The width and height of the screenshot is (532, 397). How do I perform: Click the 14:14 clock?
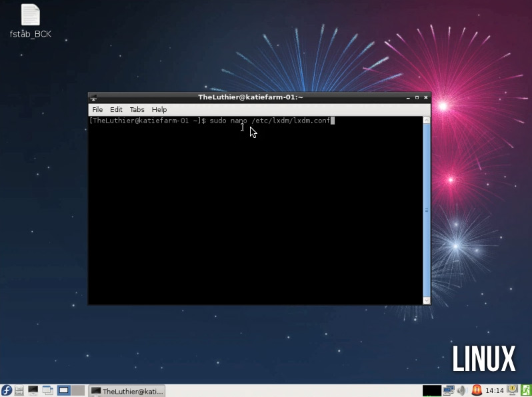click(x=495, y=391)
